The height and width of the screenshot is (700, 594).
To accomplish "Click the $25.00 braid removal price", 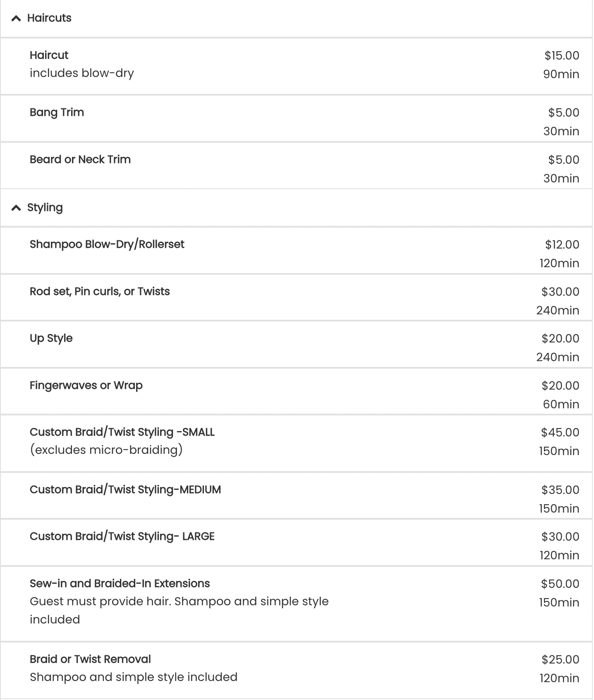I will point(560,659).
